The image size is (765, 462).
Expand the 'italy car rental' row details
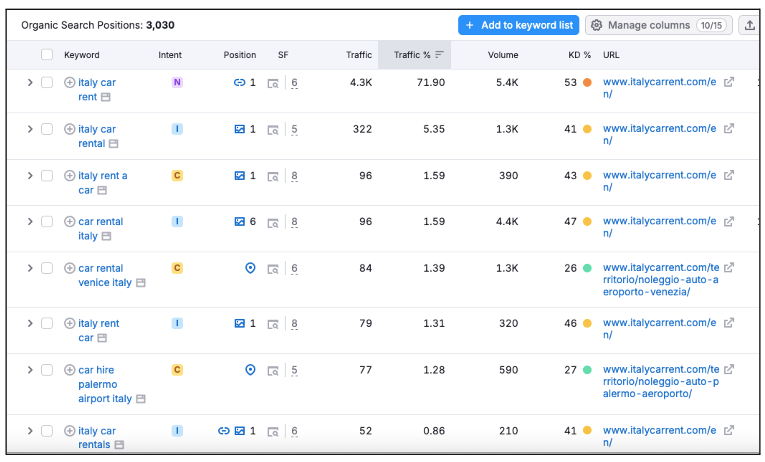[30, 129]
